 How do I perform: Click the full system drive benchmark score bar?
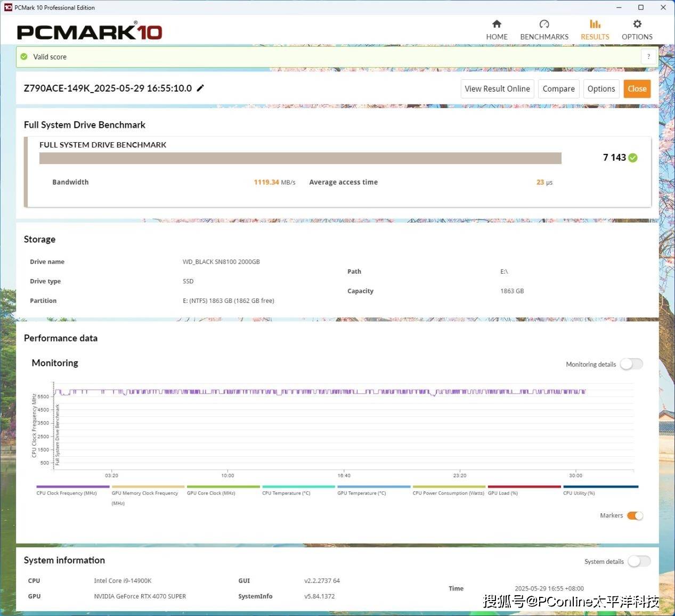tap(300, 158)
